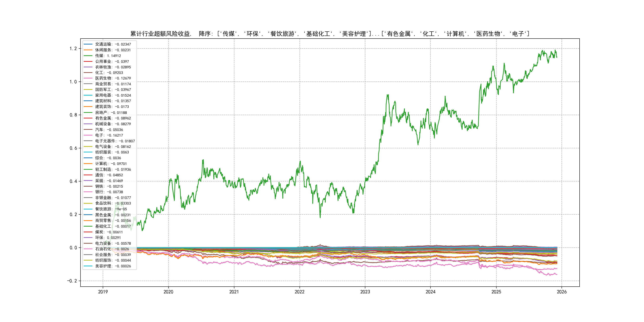Click the -0.2 y-axis tick label

(72, 281)
